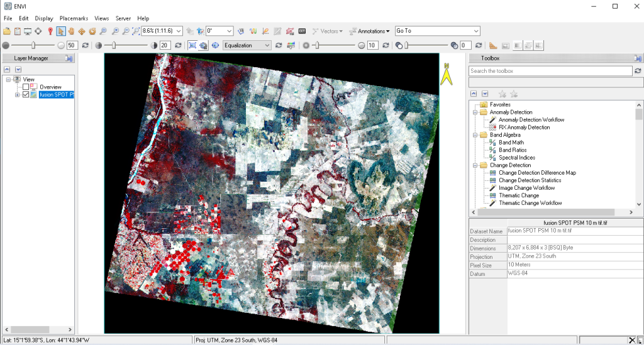Image resolution: width=644 pixels, height=345 pixels.
Task: Click the Zoom to full extent icon
Action: tap(136, 31)
